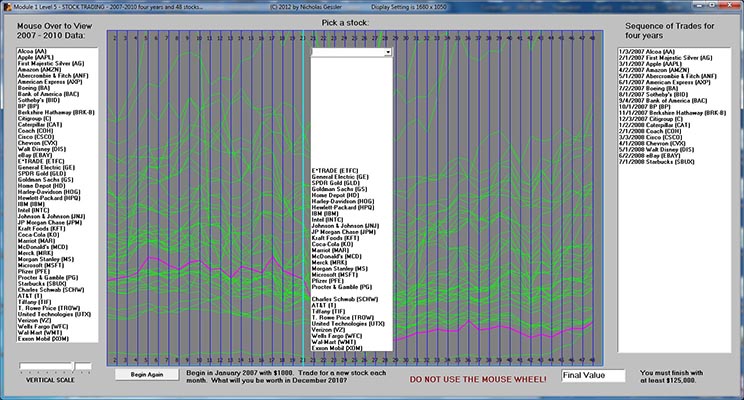Click Caterpillar (CAT) in left stock list

point(40,125)
